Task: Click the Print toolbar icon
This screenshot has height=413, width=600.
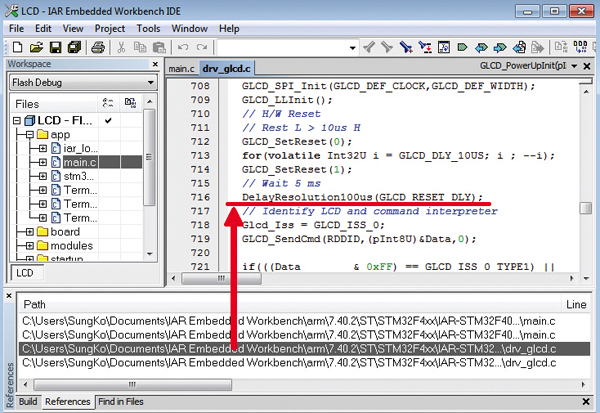Action: (x=98, y=47)
